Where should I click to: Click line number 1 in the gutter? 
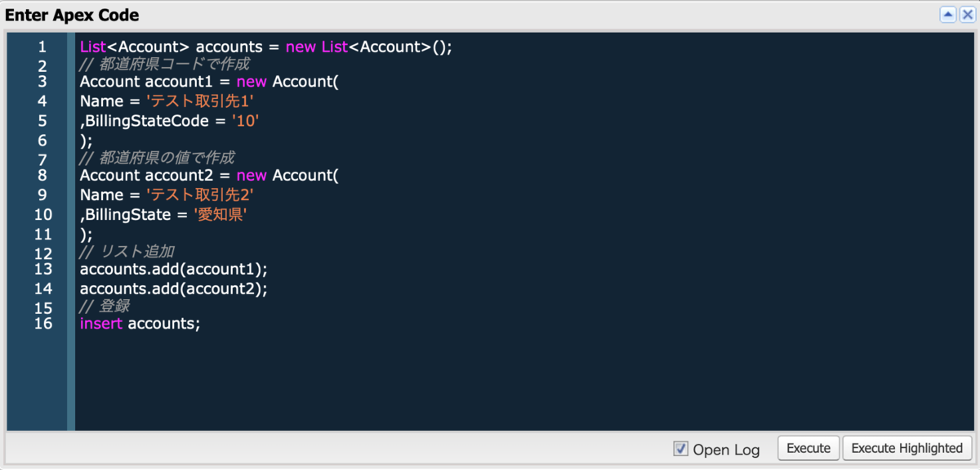click(42, 47)
